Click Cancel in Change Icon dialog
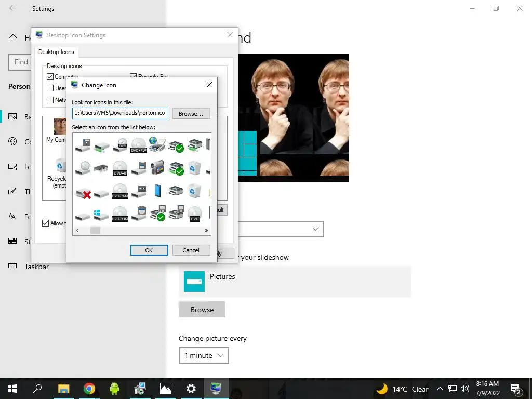The image size is (532, 399). 191,250
